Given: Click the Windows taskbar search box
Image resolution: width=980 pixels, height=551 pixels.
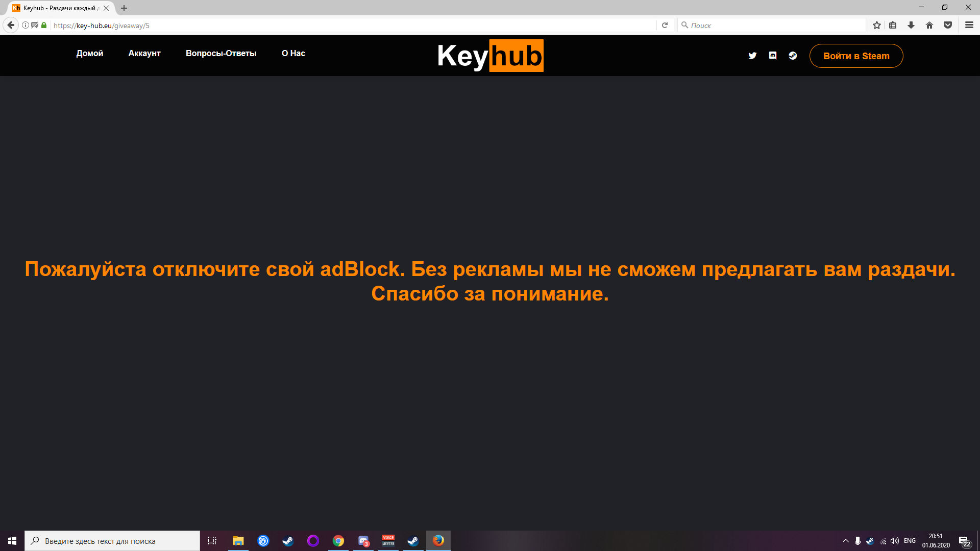Looking at the screenshot, I should click(112, 541).
